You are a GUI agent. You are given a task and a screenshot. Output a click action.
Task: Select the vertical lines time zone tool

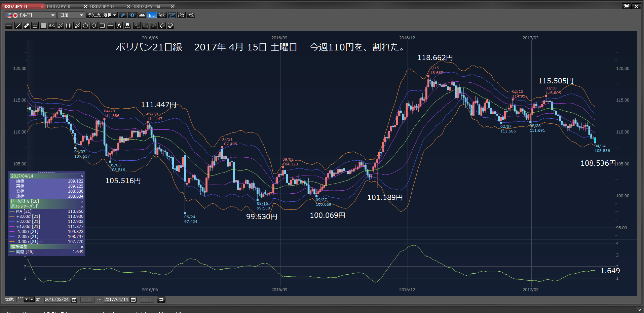click(69, 26)
